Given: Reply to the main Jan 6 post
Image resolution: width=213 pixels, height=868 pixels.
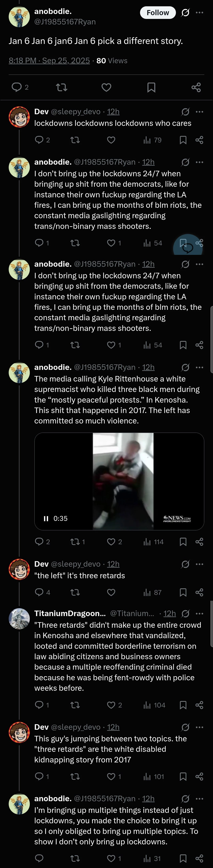Looking at the screenshot, I should (17, 87).
